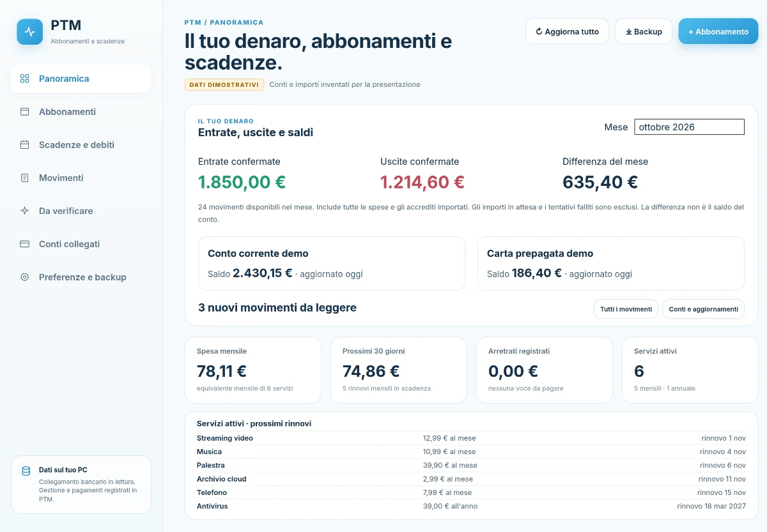Open the Panoramica section
767x532 pixels.
(x=81, y=79)
